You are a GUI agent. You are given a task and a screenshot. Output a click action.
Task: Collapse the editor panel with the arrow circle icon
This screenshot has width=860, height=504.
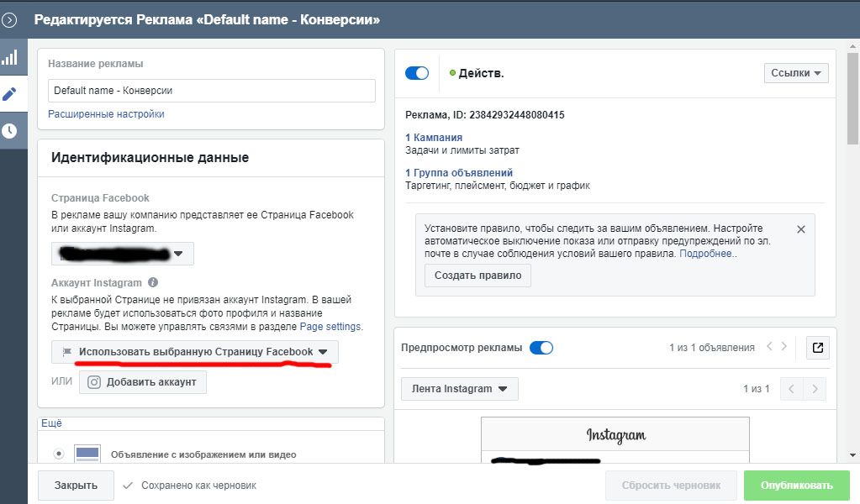(9, 20)
